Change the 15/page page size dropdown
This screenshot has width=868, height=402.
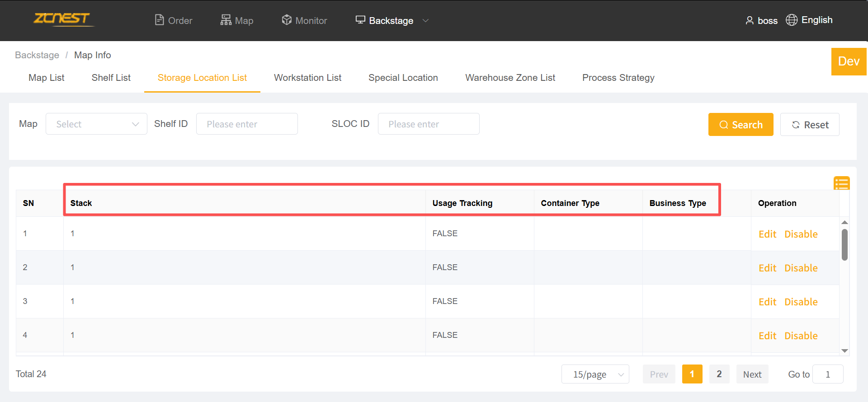pos(595,374)
